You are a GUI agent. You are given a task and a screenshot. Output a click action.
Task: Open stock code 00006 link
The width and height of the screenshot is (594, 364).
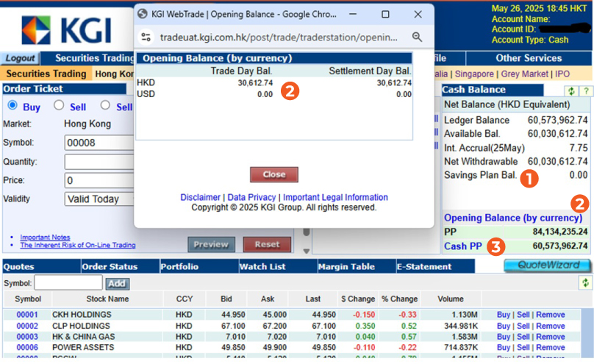click(27, 347)
